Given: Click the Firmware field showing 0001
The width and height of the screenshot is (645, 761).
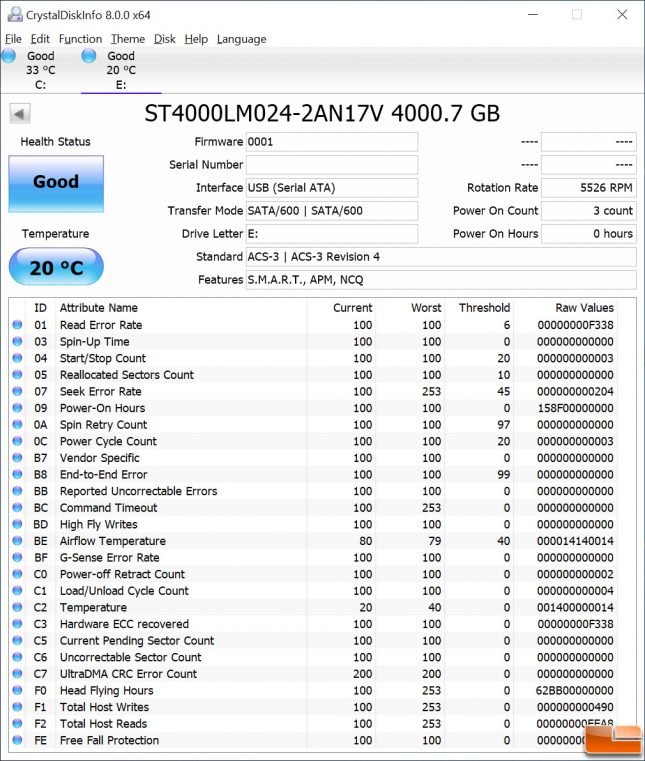Looking at the screenshot, I should 332,142.
